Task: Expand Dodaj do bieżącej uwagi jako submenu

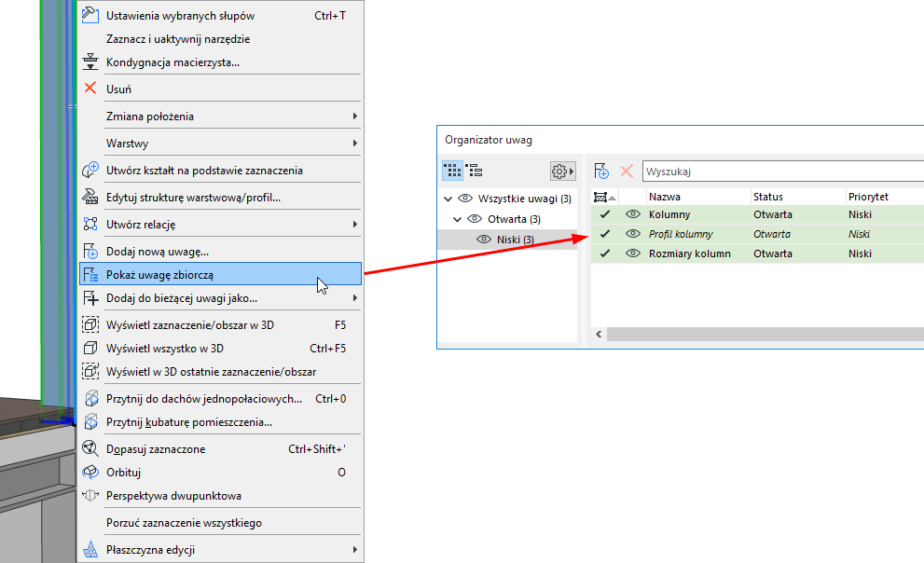Action: (354, 298)
